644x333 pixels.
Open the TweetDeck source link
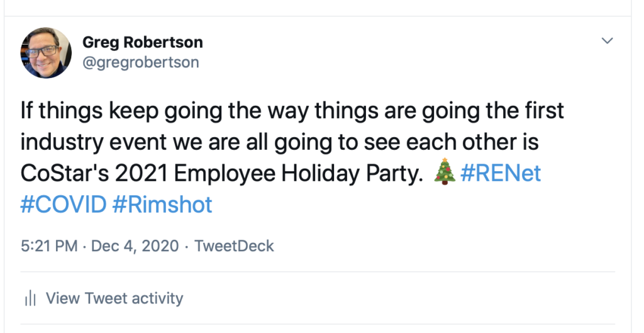point(234,246)
